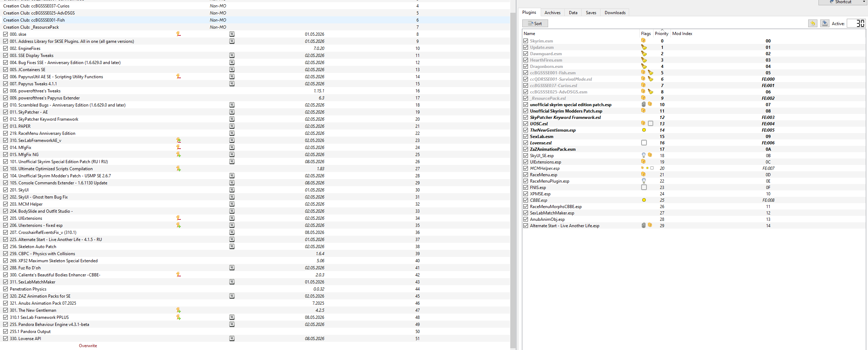Click conflict icon on 205. UIExtensions row
The height and width of the screenshot is (350, 868).
click(x=178, y=218)
